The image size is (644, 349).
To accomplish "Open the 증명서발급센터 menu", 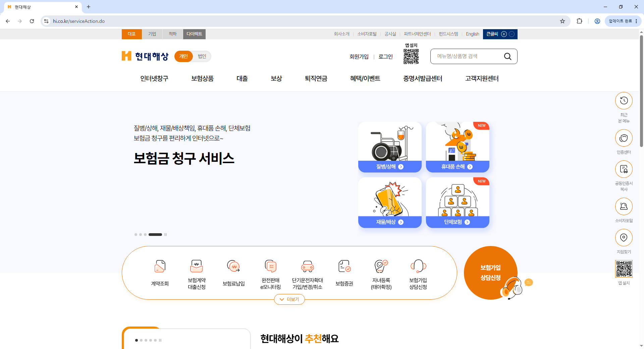I will pos(423,79).
